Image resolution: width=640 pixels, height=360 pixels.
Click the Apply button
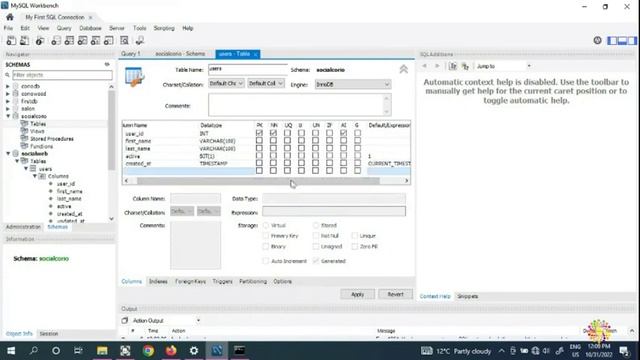tap(358, 294)
